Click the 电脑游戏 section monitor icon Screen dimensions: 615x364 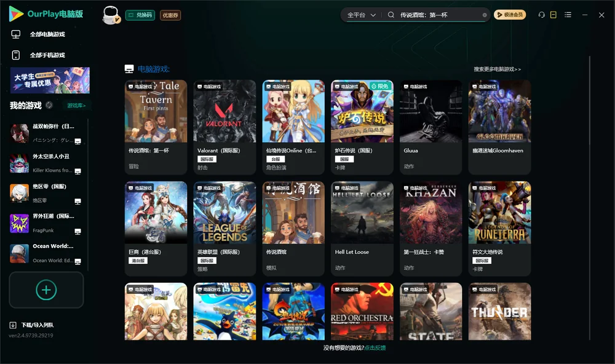coord(129,69)
